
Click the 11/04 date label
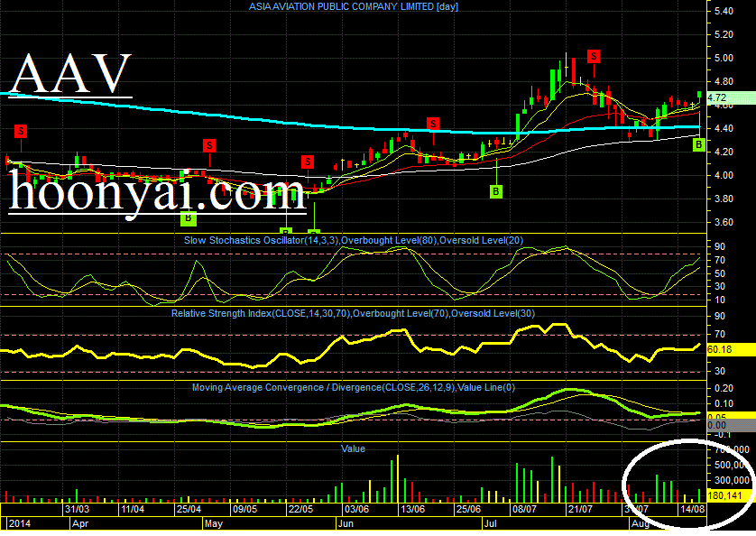coord(133,509)
